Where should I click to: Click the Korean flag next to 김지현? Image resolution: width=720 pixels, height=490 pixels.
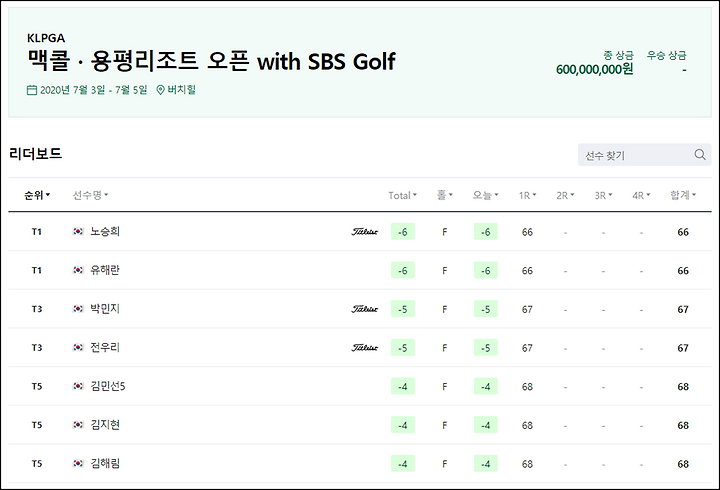pos(78,425)
